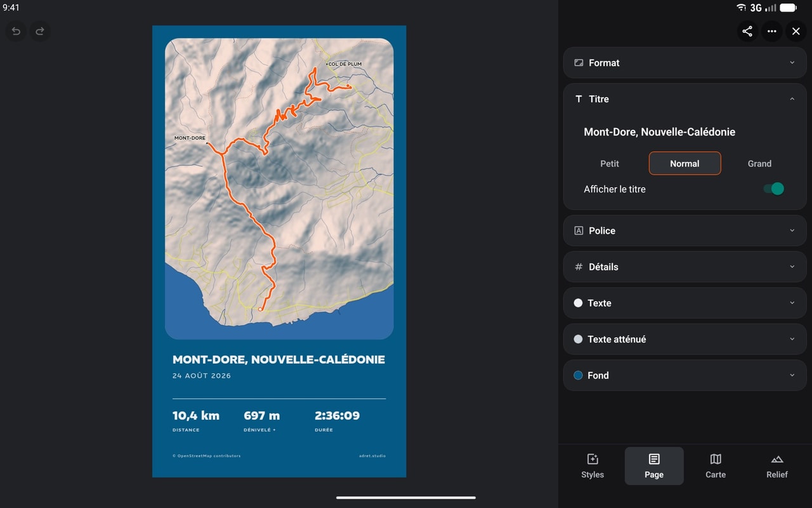Close the editor panel
Viewport: 812px width, 508px height.
(x=796, y=31)
